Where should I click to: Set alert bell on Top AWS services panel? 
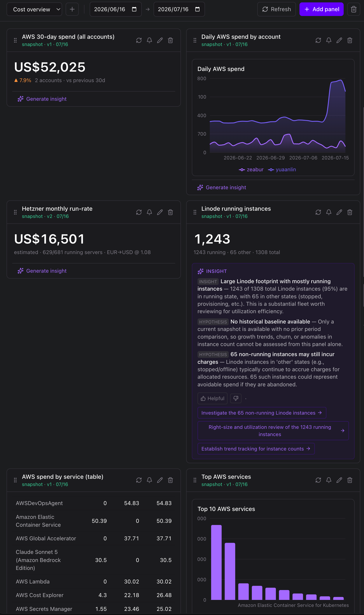[x=329, y=480]
